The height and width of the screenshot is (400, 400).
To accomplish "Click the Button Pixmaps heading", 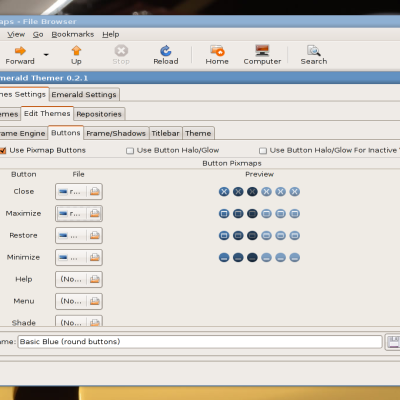I will click(x=232, y=163).
